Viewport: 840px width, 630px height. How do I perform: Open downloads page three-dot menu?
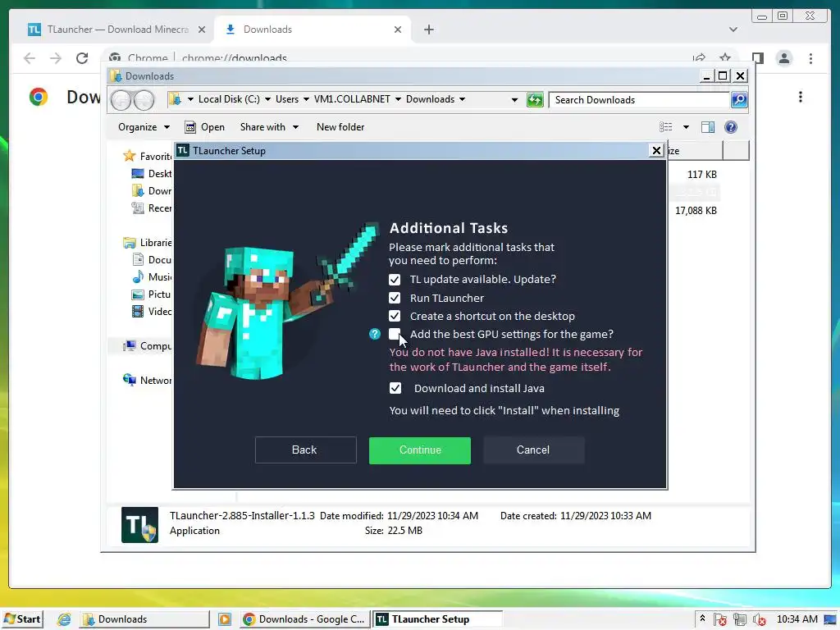tap(801, 97)
